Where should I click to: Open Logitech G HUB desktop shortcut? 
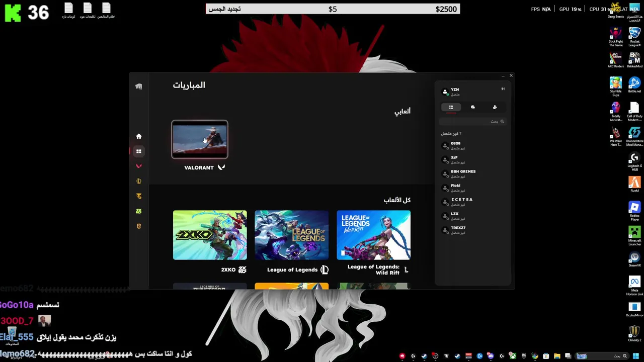[634, 161]
